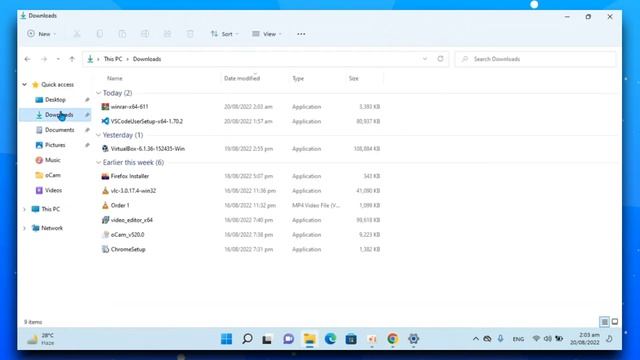Image resolution: width=640 pixels, height=360 pixels.
Task: Click the weather widget on taskbar
Action: click(41, 339)
